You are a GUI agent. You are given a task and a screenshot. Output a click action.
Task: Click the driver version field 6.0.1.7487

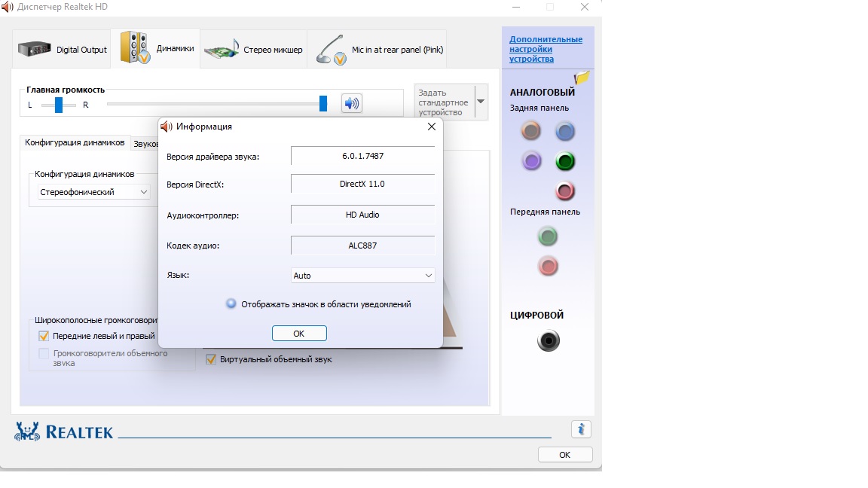(x=362, y=156)
